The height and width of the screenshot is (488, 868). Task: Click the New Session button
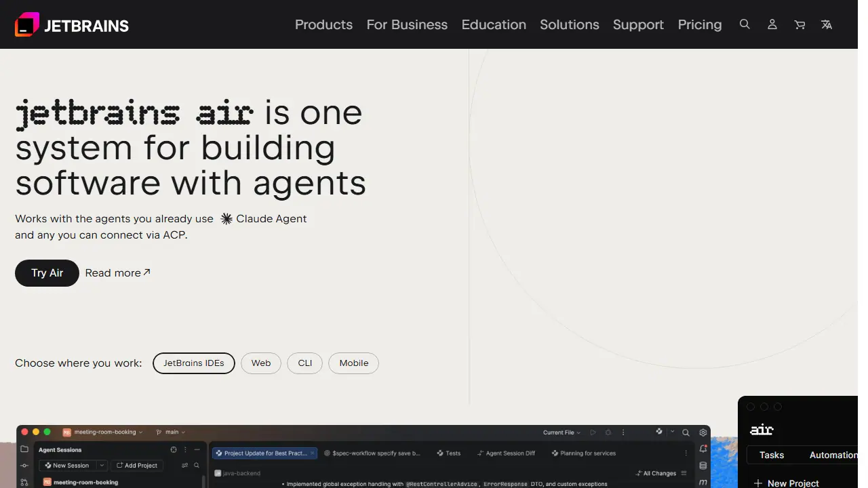click(68, 466)
